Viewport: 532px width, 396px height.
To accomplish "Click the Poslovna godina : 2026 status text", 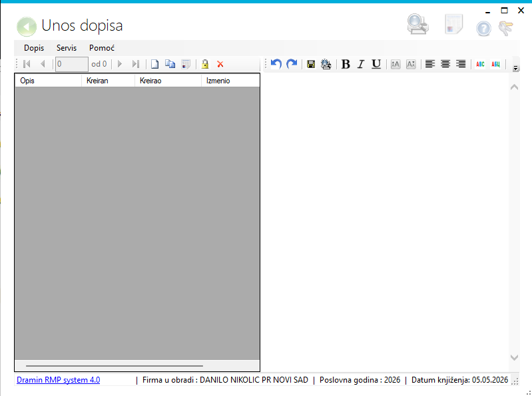I will tap(360, 380).
